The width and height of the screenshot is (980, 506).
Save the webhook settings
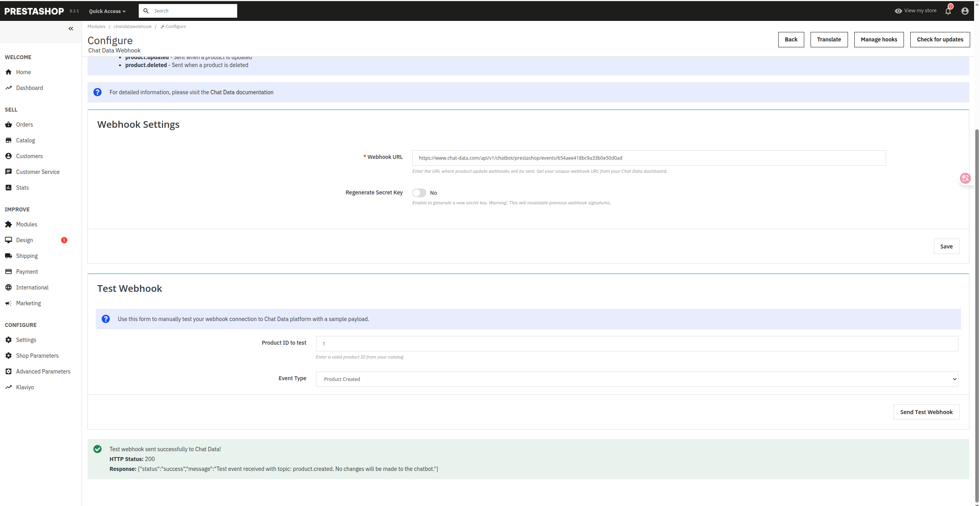[947, 246]
